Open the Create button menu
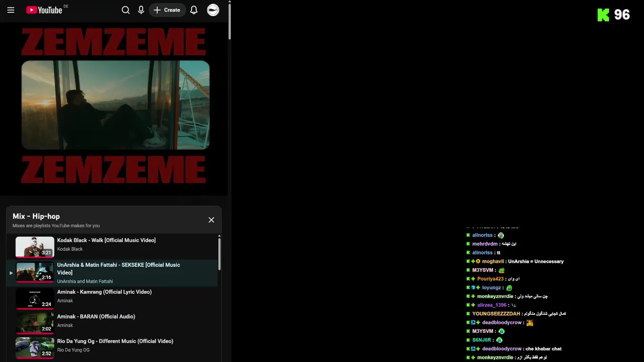This screenshot has width=644, height=362. (167, 10)
